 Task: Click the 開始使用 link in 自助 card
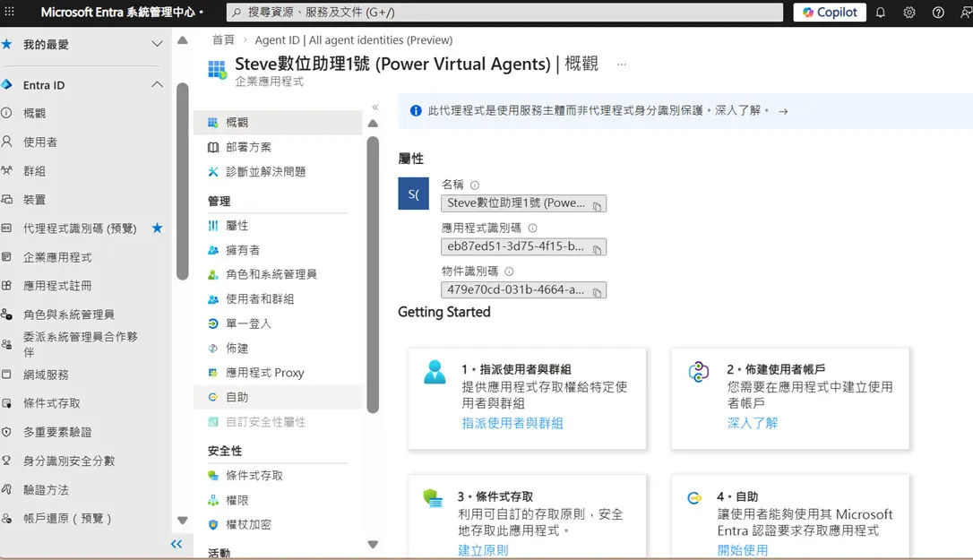tap(743, 550)
